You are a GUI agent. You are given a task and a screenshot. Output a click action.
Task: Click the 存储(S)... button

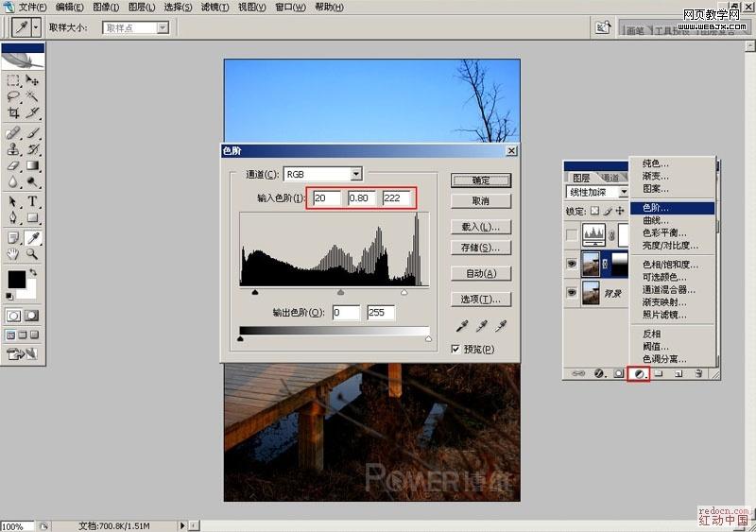coord(481,248)
